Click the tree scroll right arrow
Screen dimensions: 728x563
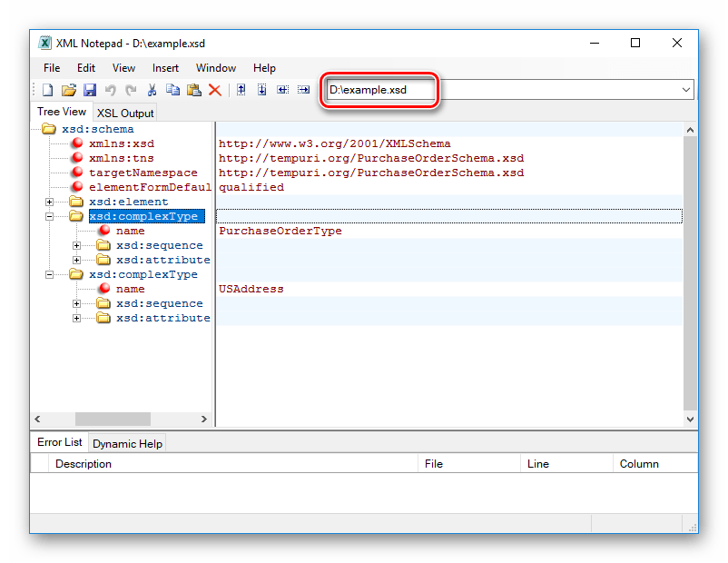click(x=204, y=419)
